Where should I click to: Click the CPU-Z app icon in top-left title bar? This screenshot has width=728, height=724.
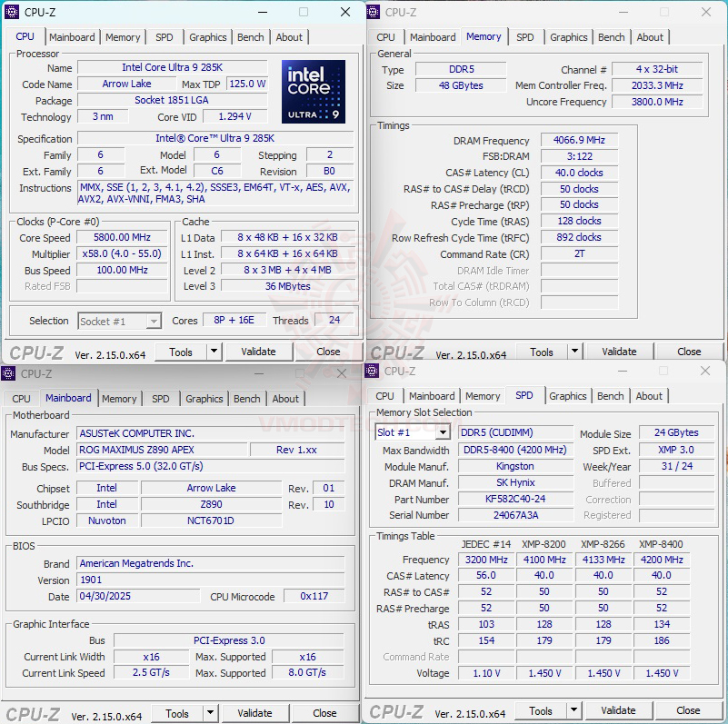click(11, 12)
